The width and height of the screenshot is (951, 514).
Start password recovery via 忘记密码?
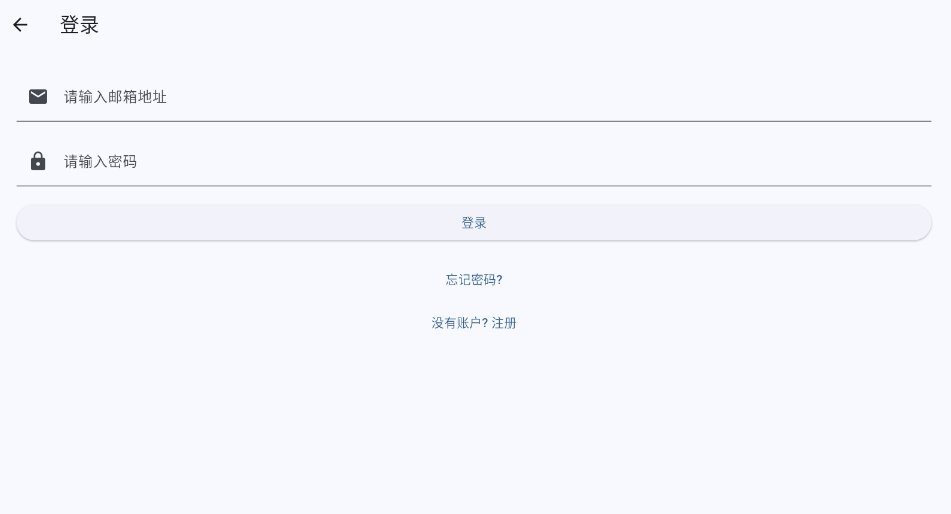tap(474, 280)
